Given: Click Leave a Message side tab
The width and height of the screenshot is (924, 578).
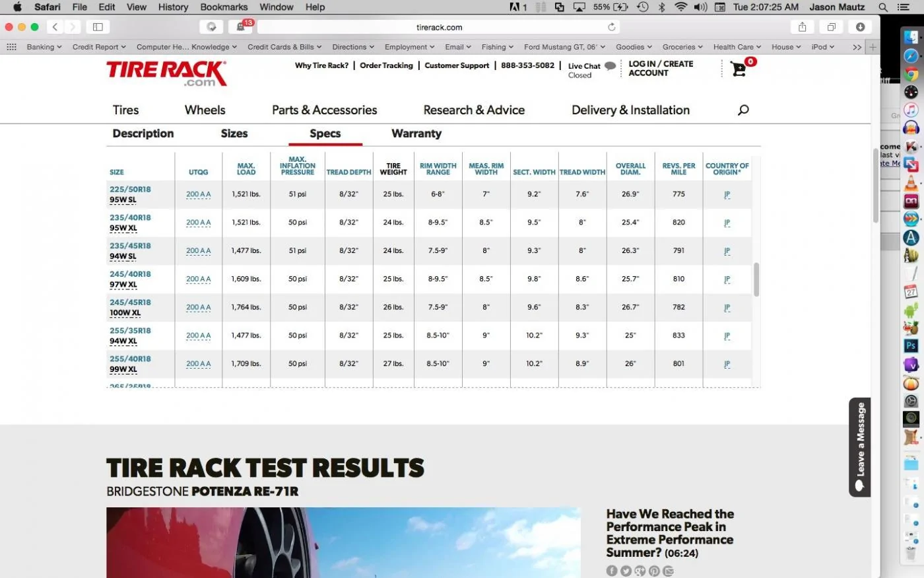Looking at the screenshot, I should [859, 447].
